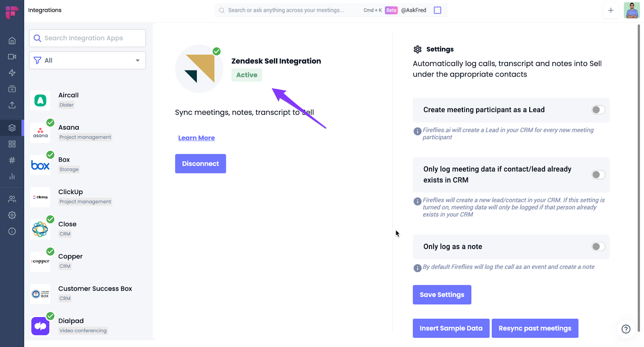Click the video camera Meetings icon
Image resolution: width=644 pixels, height=347 pixels.
(x=12, y=57)
